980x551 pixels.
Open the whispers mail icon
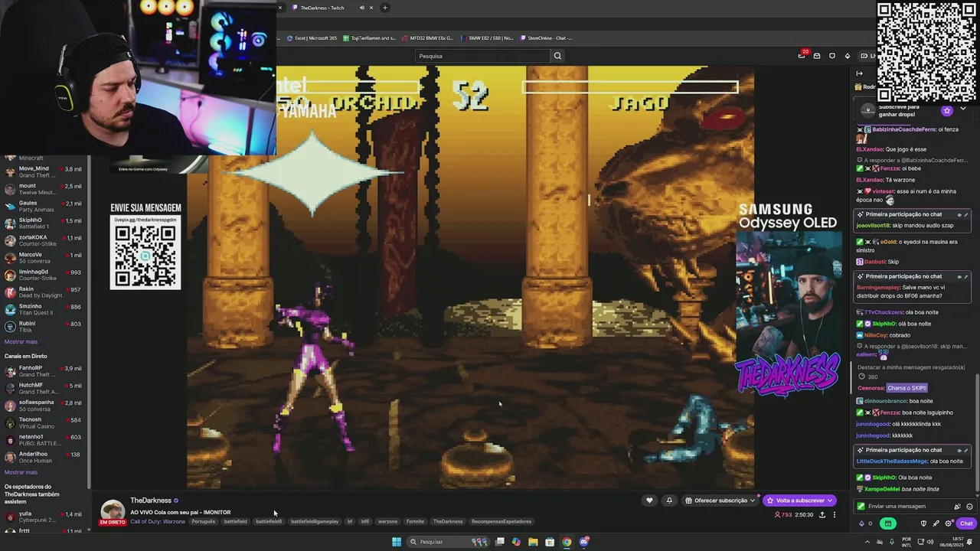click(817, 56)
